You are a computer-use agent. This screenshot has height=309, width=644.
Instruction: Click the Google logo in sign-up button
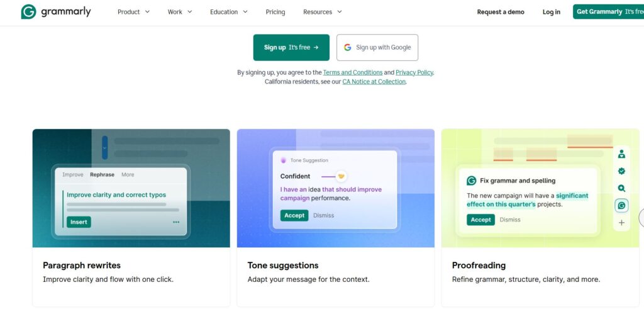pyautogui.click(x=347, y=47)
